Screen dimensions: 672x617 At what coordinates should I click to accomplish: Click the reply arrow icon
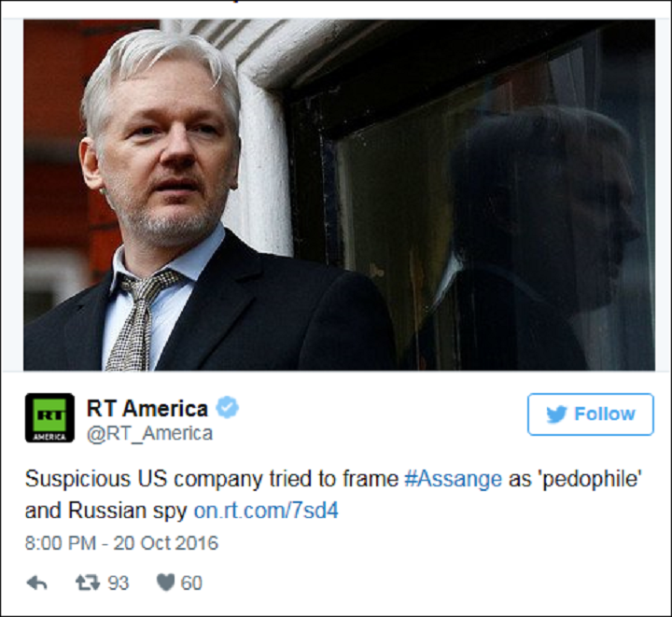coord(36,582)
